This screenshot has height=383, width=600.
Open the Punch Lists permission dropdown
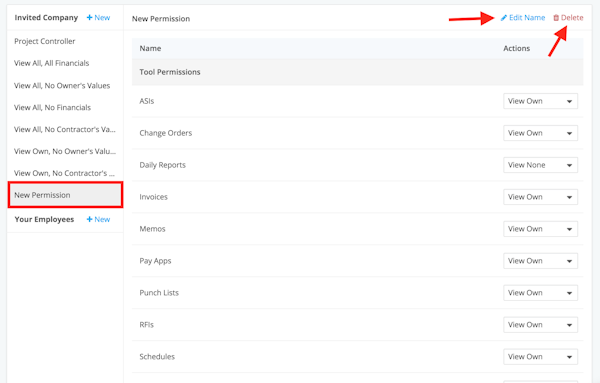(540, 293)
